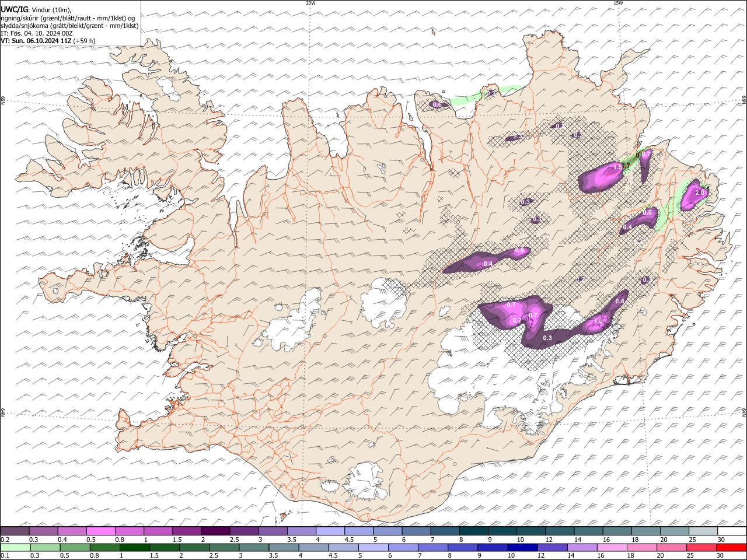
Task: Click the 'IT: Fös. 04. 10. 2024 00Z' line
Action: click(x=37, y=33)
